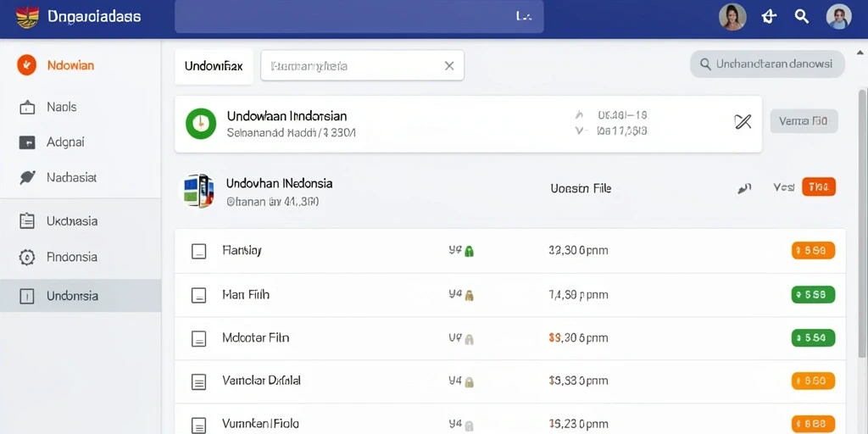Open Rndonsia in the sidebar

pos(72,257)
